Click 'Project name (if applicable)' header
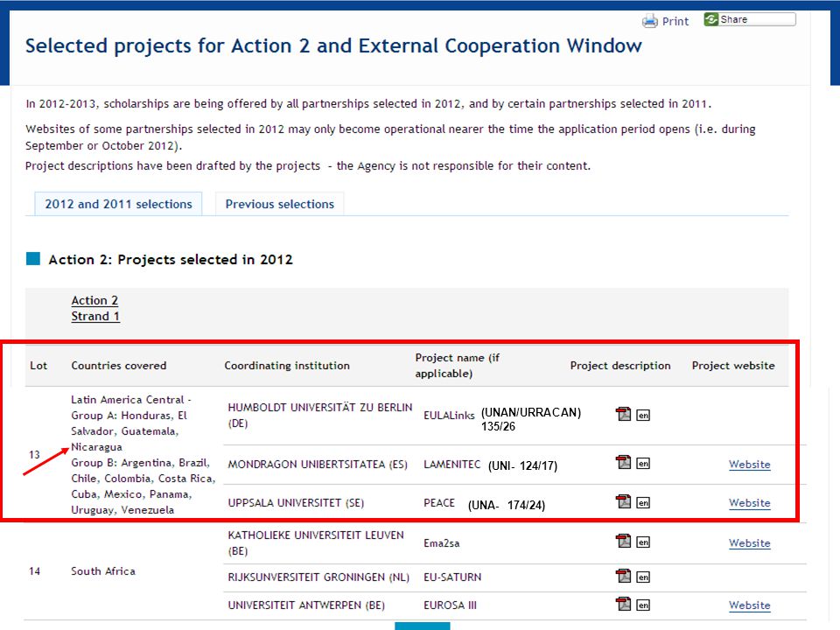Viewport: 840px width, 630px height. click(x=457, y=366)
